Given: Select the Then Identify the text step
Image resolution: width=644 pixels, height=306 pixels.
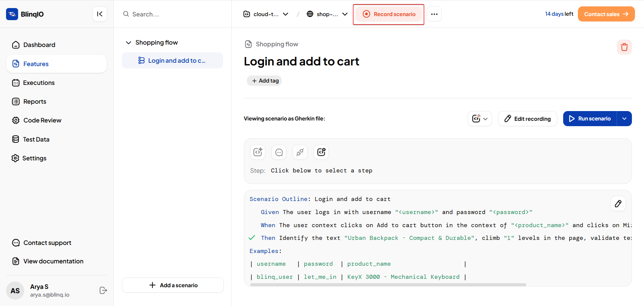Looking at the screenshot, I should click(446, 238).
